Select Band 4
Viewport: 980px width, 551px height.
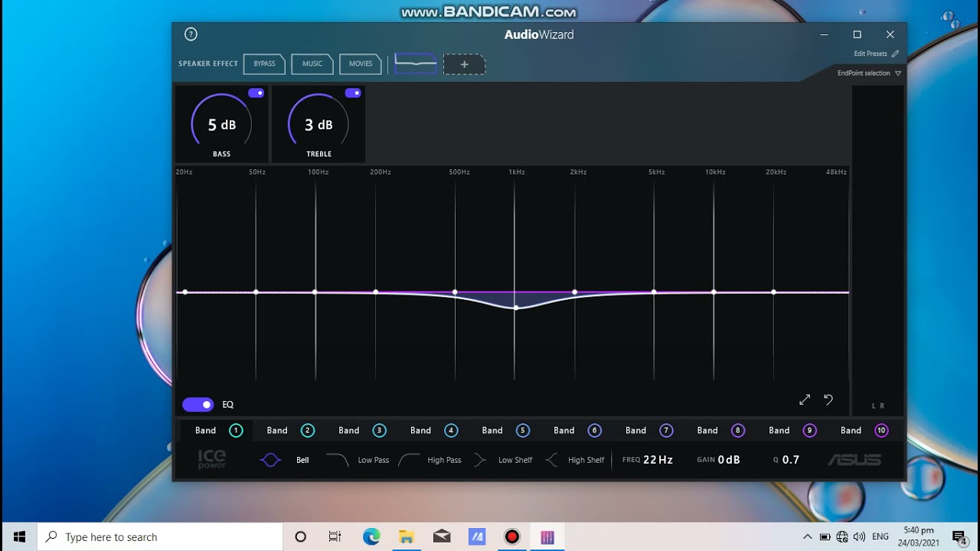point(434,431)
